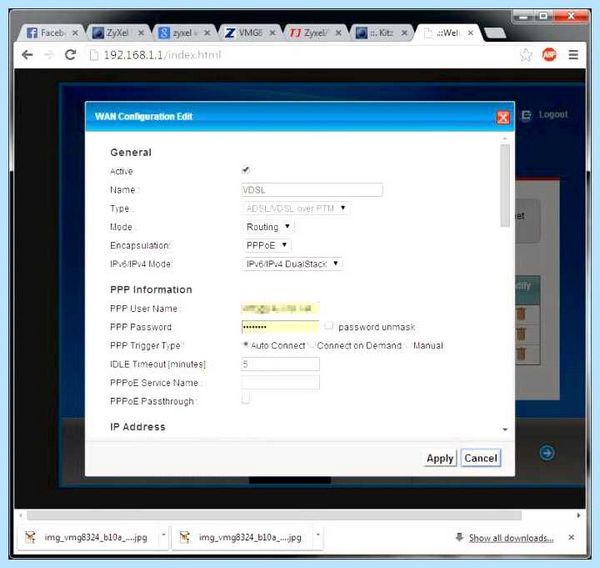This screenshot has height=568, width=600.
Task: Close the Kitz tab
Action: (x=404, y=33)
